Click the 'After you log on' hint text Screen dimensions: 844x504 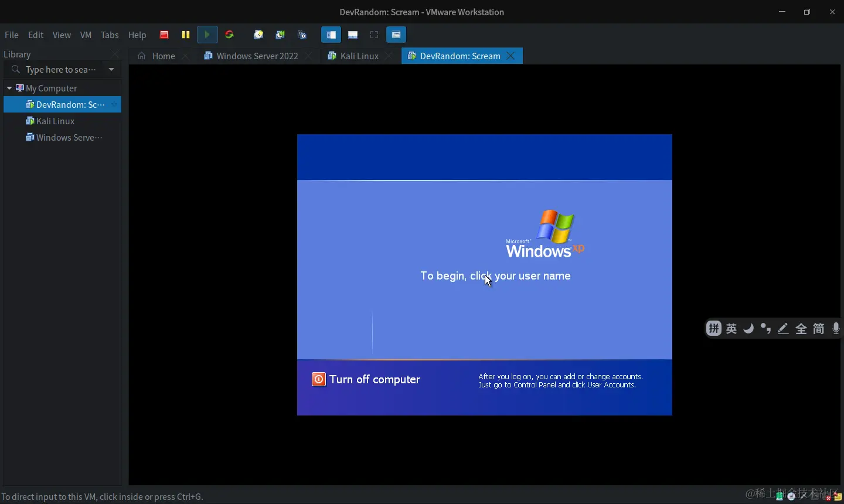click(560, 381)
